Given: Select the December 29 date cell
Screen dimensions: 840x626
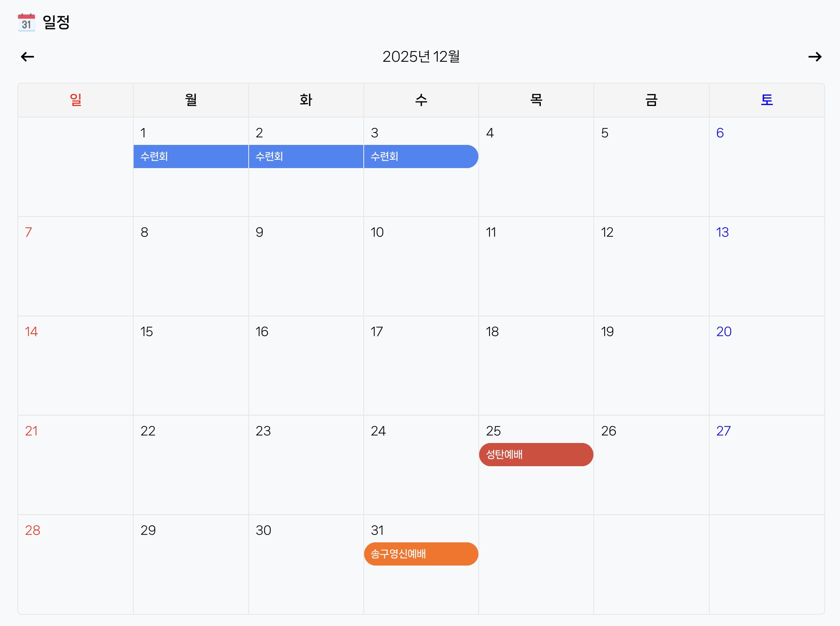Looking at the screenshot, I should (191, 564).
